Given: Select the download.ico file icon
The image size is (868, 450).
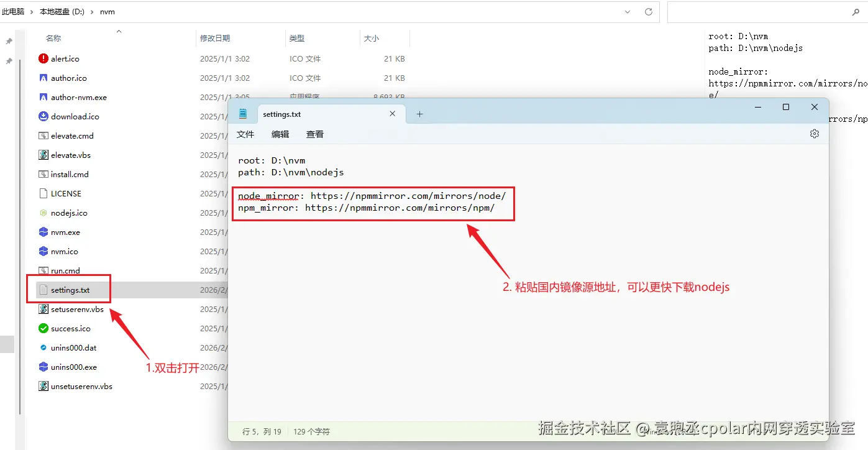Looking at the screenshot, I should point(43,116).
